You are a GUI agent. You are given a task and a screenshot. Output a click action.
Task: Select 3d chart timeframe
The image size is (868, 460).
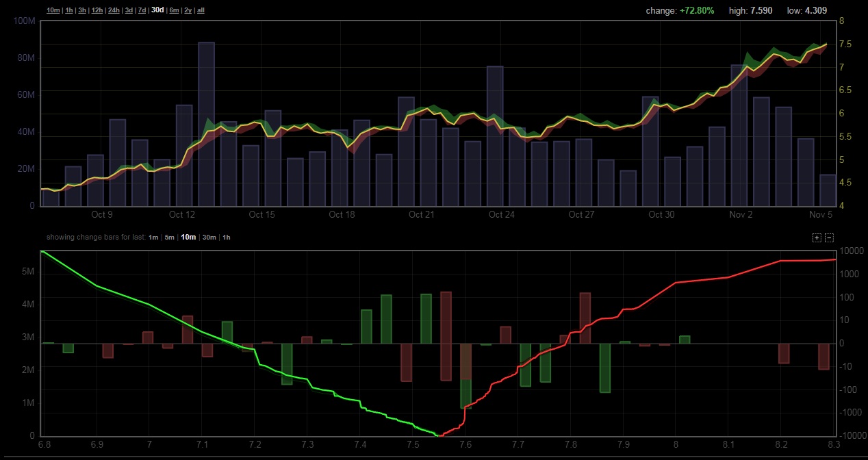tap(129, 10)
